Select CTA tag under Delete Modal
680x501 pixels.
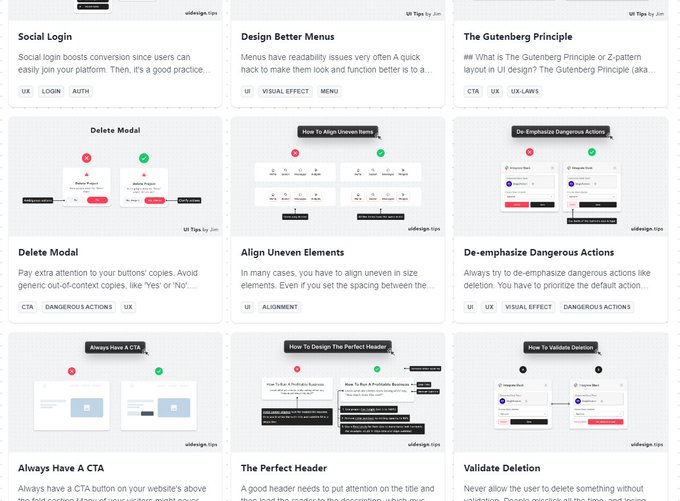(x=27, y=307)
